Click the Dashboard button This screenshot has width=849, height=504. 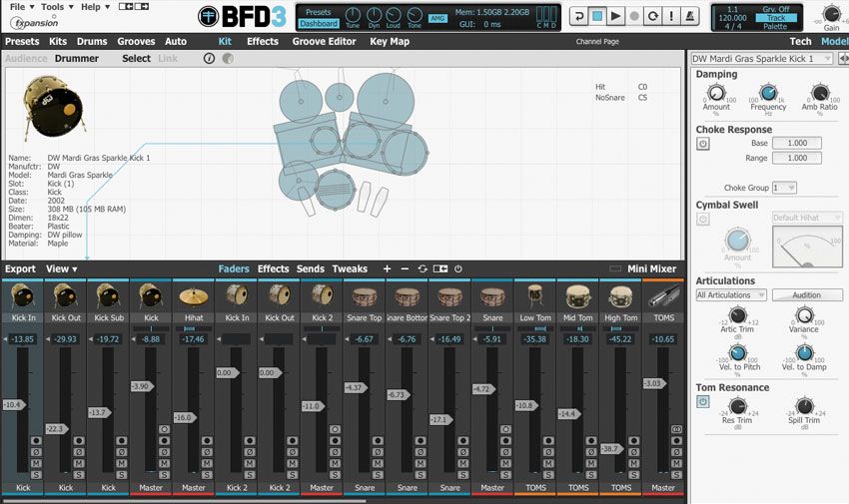click(319, 24)
